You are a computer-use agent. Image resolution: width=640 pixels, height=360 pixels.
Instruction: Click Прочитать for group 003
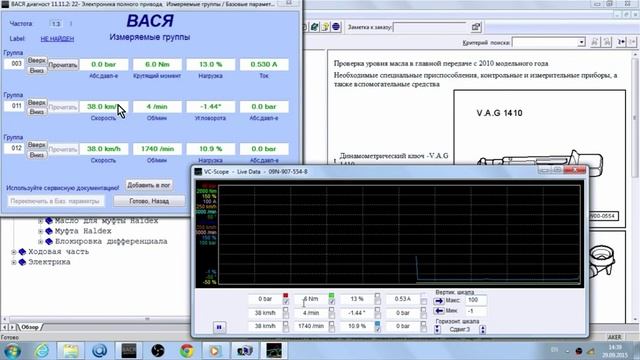click(63, 65)
